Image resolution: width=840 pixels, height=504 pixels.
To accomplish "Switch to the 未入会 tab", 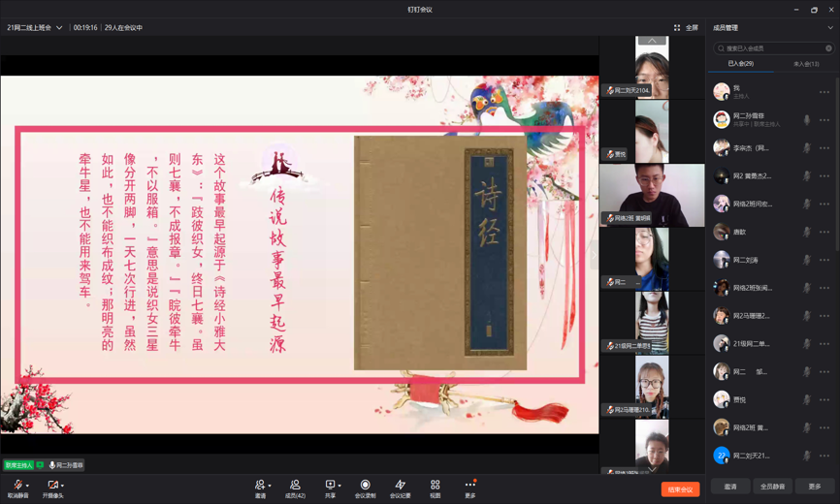I will coord(805,64).
